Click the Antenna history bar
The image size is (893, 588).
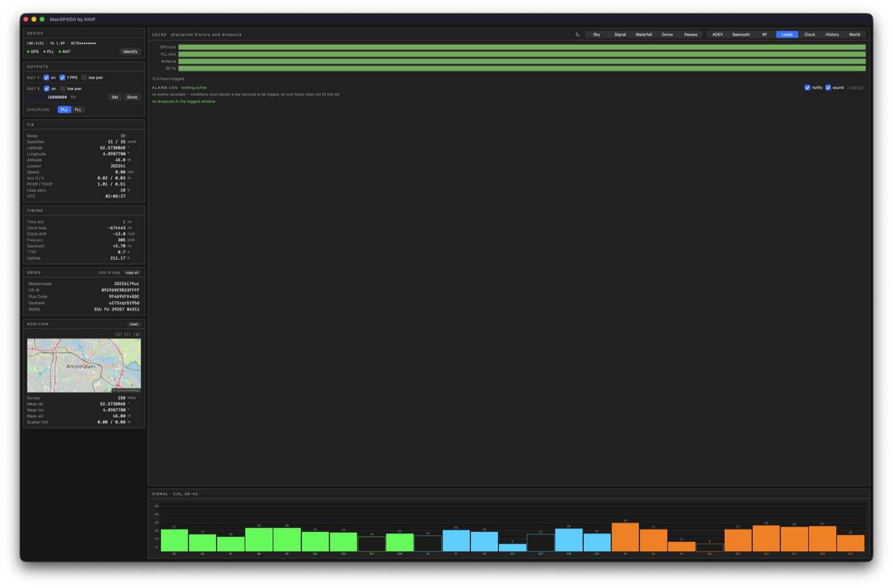(x=522, y=61)
